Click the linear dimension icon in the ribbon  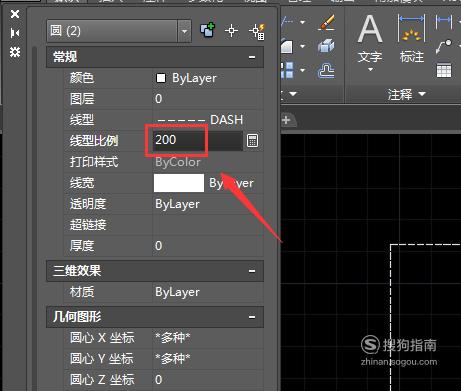444,22
